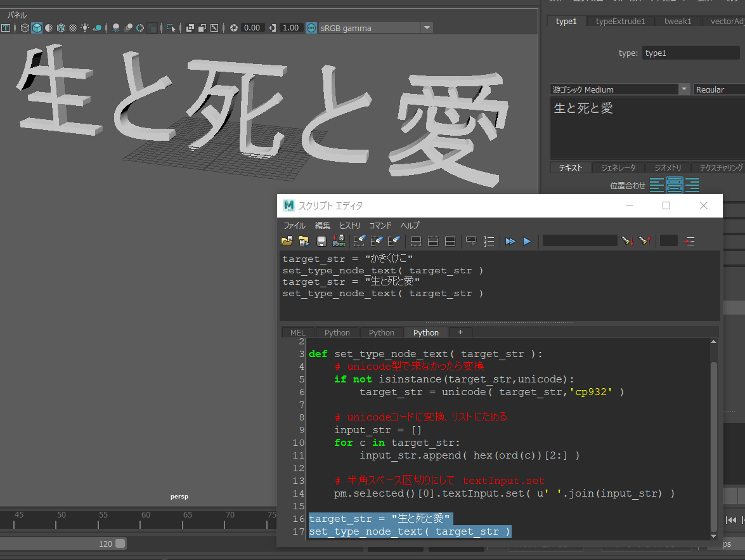745x560 pixels.
Task: Click Find Next flashlight down icon
Action: 628,241
